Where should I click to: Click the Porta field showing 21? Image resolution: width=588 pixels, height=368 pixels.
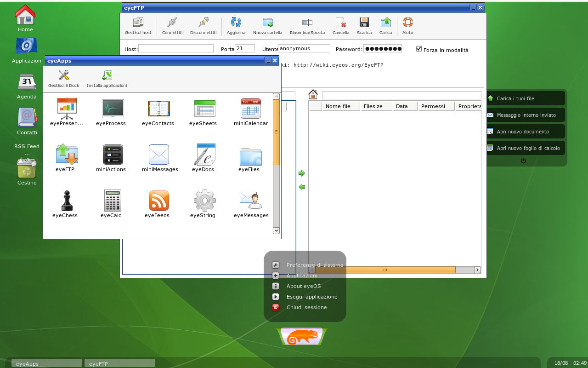tap(245, 48)
